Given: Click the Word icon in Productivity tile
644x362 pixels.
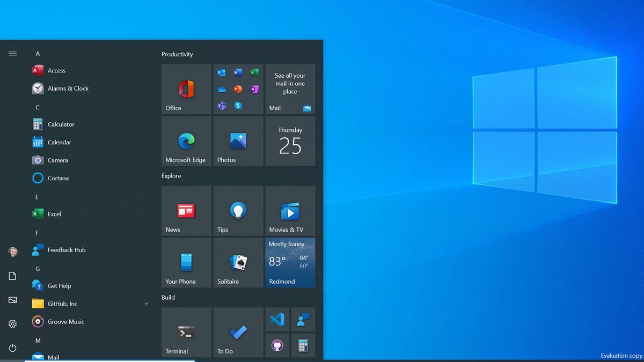Looking at the screenshot, I should (238, 73).
